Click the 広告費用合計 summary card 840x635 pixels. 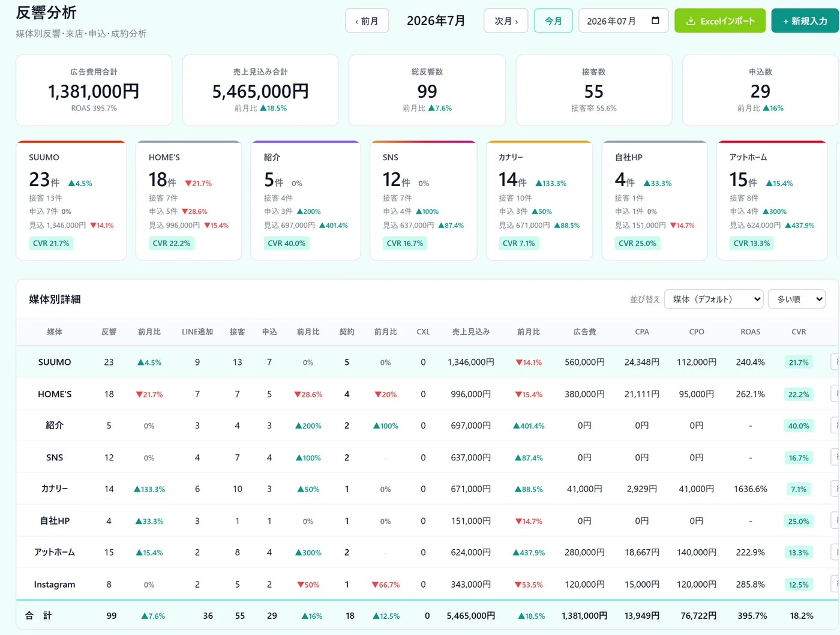pos(94,90)
